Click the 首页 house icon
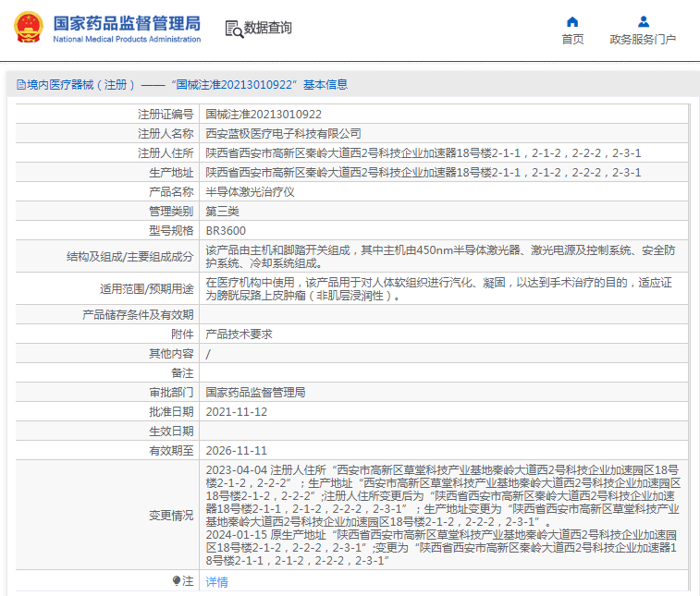The image size is (700, 596). (572, 22)
